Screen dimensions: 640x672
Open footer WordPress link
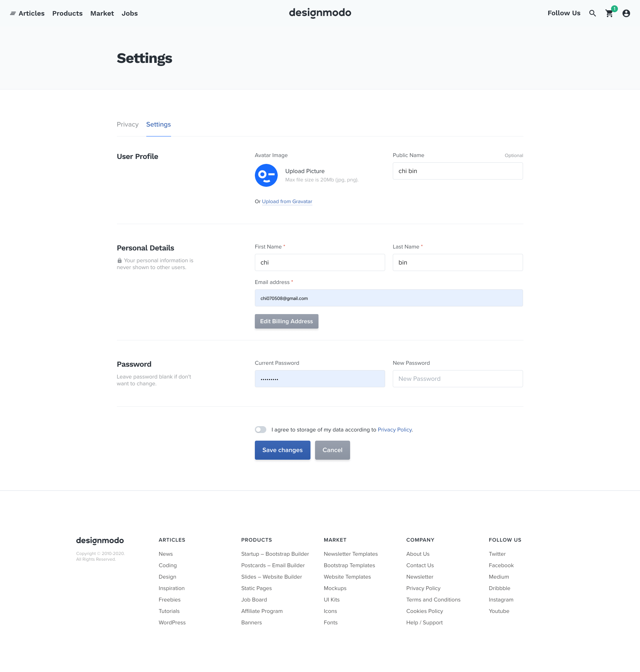tap(172, 622)
